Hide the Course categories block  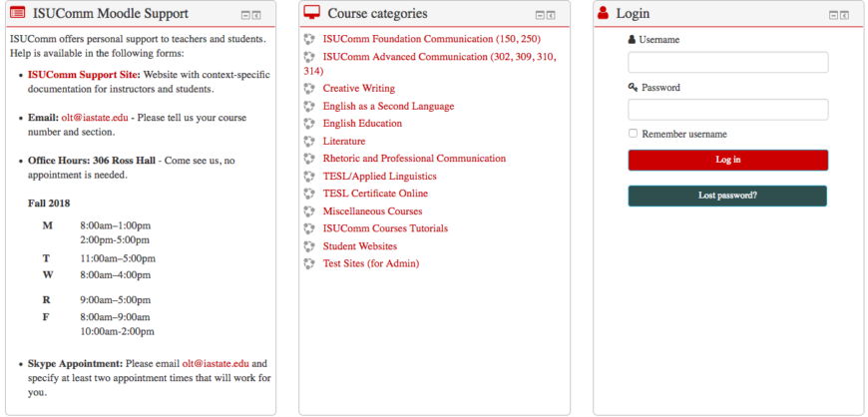540,15
